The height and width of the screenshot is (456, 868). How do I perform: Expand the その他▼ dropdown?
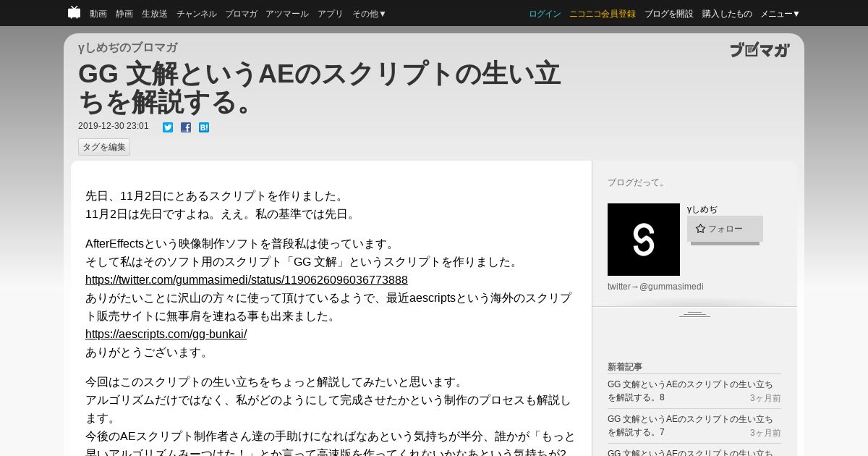[370, 14]
